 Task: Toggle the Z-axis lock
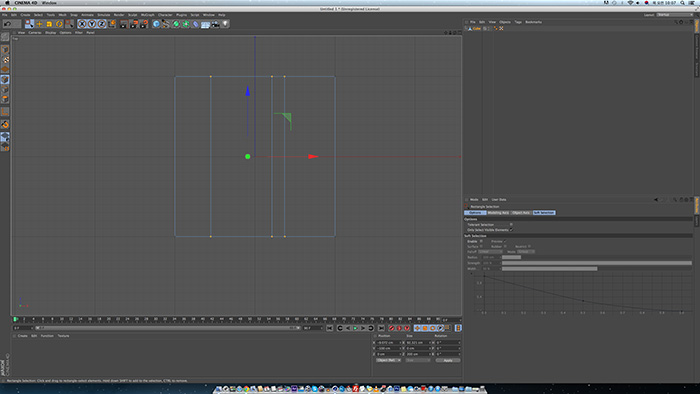(101, 24)
